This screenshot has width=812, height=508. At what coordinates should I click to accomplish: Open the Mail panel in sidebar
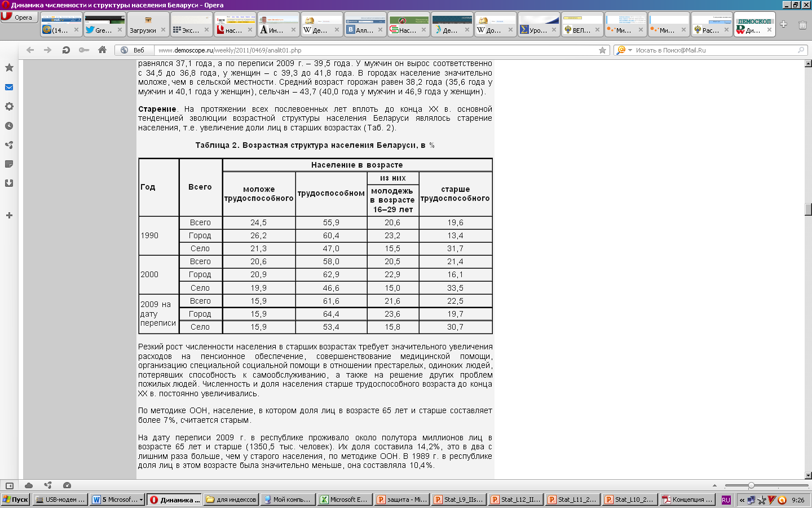[9, 87]
